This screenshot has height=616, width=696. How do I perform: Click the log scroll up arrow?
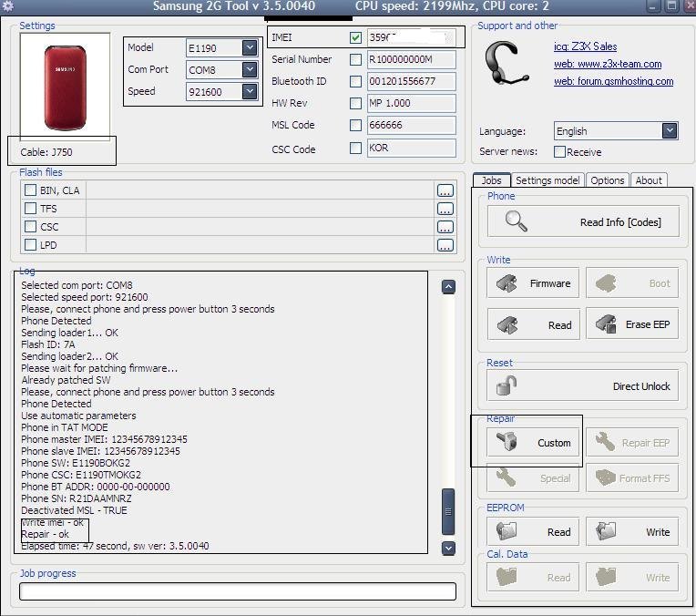tap(448, 286)
